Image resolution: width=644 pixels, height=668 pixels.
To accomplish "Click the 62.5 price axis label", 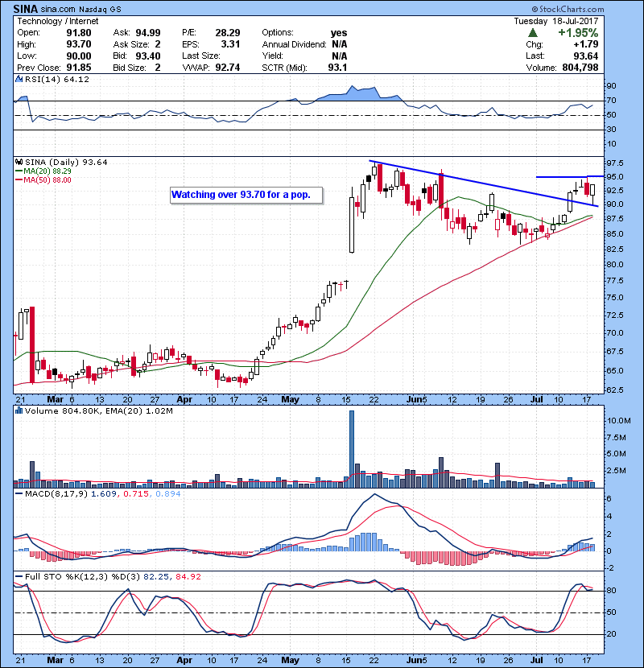I will pyautogui.click(x=614, y=390).
